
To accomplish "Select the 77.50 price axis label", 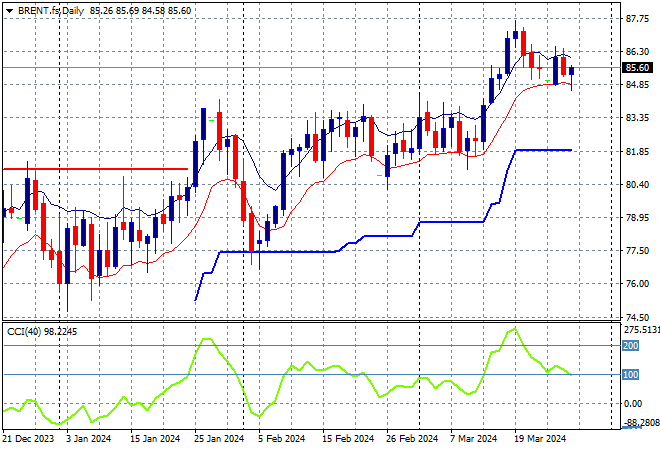I will pyautogui.click(x=637, y=250).
